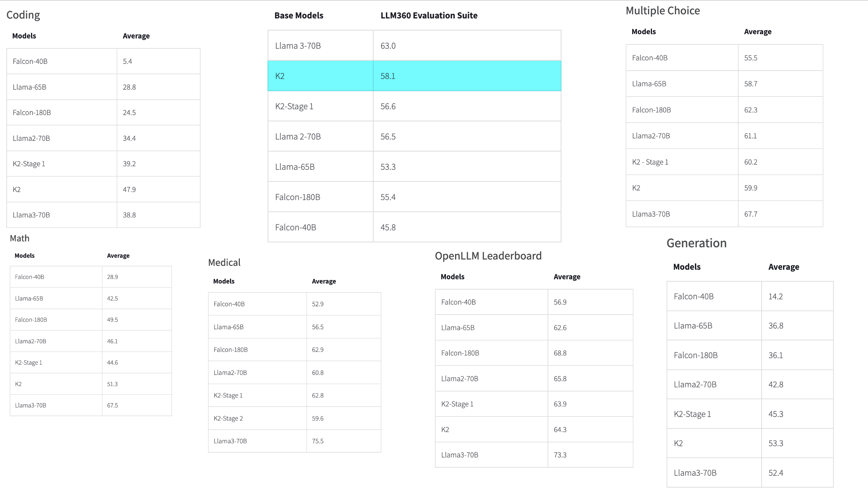Click K2 in Generation table
Screen dimensions: 868x488
(679, 444)
